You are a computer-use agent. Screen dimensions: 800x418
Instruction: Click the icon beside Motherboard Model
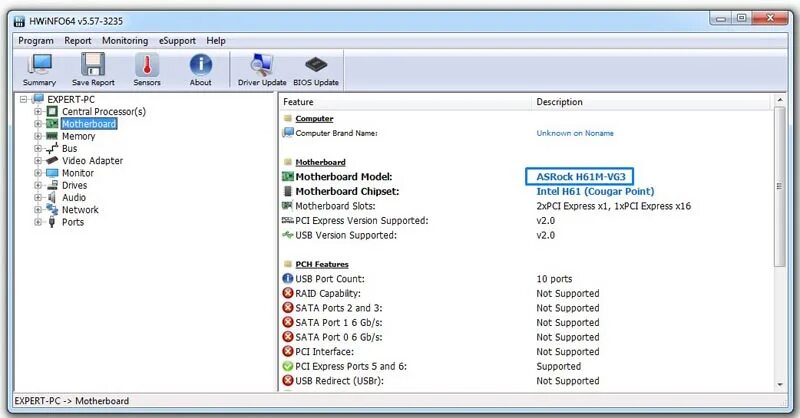pos(288,177)
